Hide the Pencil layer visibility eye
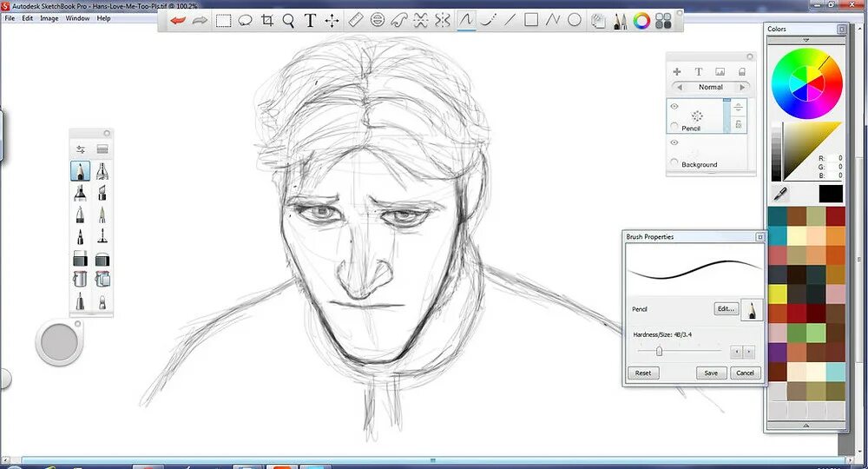 [x=674, y=106]
